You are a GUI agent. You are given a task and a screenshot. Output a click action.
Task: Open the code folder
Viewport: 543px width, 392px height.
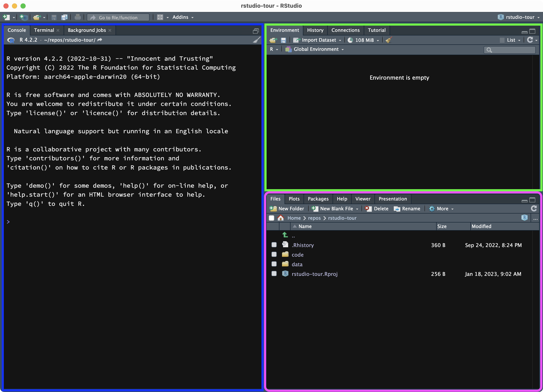298,255
